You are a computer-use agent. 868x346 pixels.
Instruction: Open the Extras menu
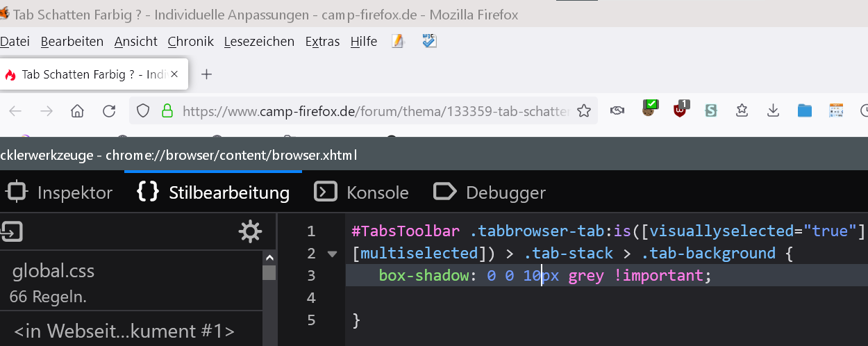point(322,42)
